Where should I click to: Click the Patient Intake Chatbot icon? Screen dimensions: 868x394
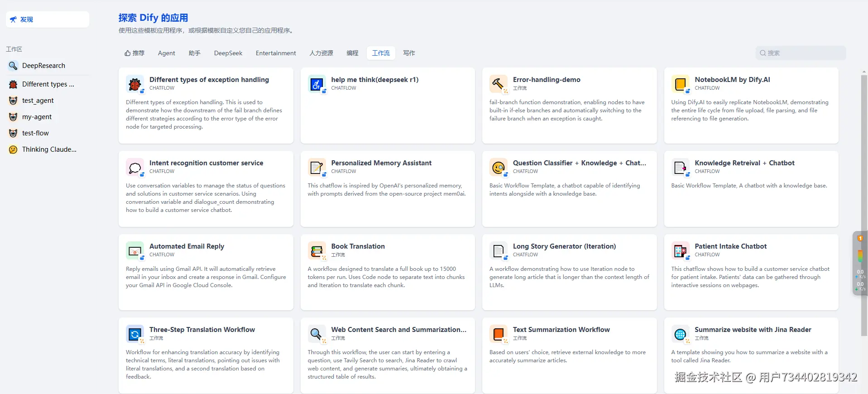(680, 250)
